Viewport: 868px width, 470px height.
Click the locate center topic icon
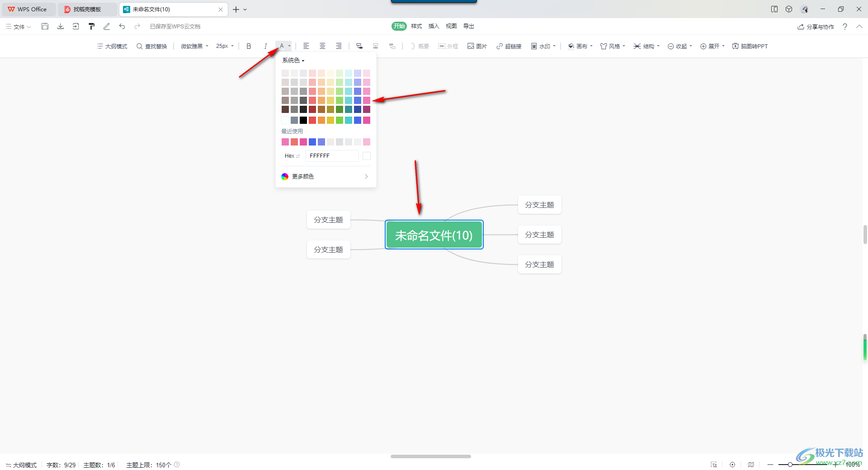click(x=732, y=465)
